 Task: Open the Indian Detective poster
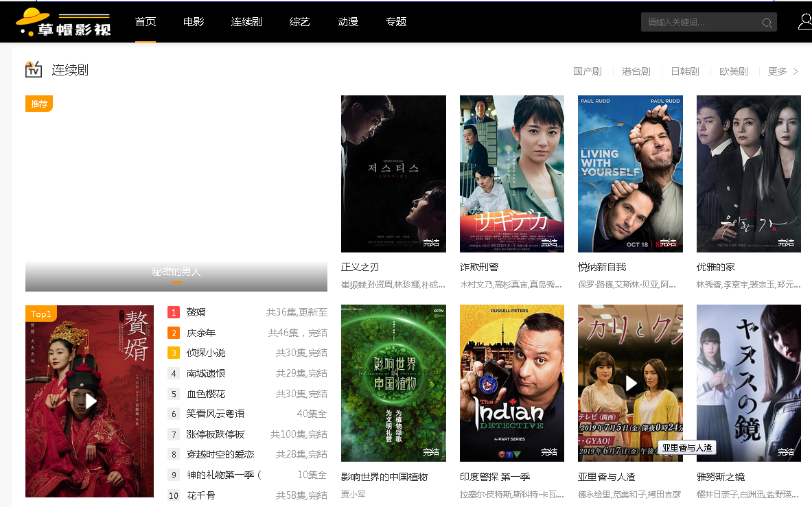click(511, 383)
